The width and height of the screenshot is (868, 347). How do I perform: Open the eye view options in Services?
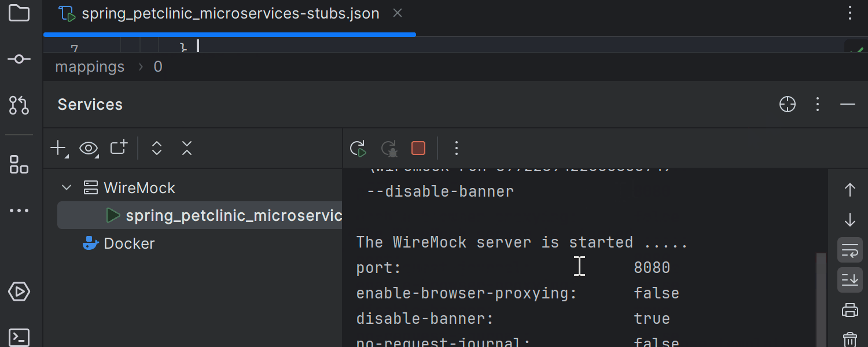(x=89, y=149)
